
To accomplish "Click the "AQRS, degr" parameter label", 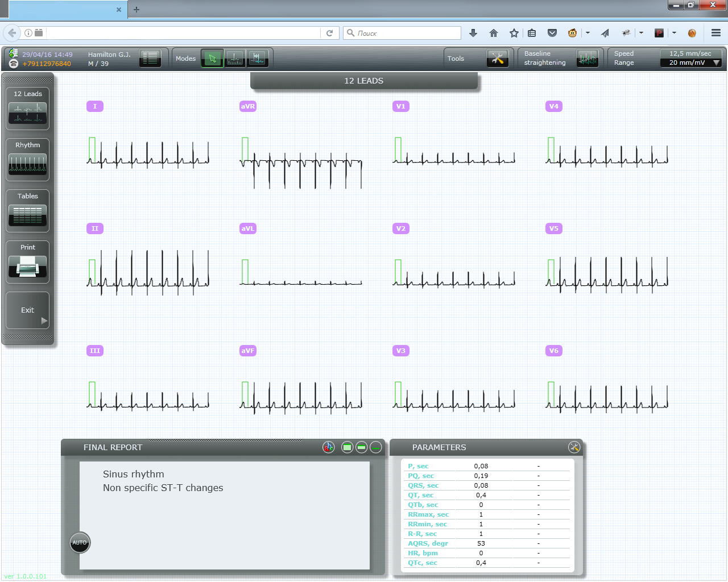I will [428, 543].
